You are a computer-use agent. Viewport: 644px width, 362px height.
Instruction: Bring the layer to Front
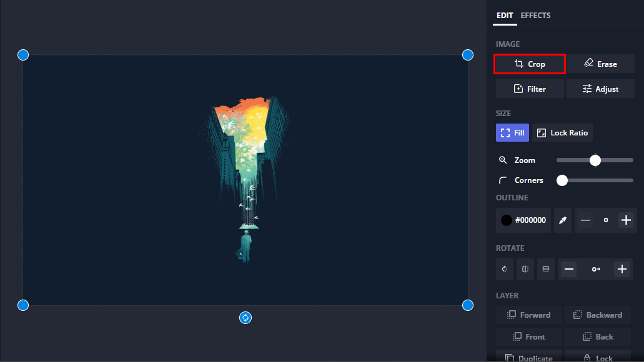(x=528, y=336)
